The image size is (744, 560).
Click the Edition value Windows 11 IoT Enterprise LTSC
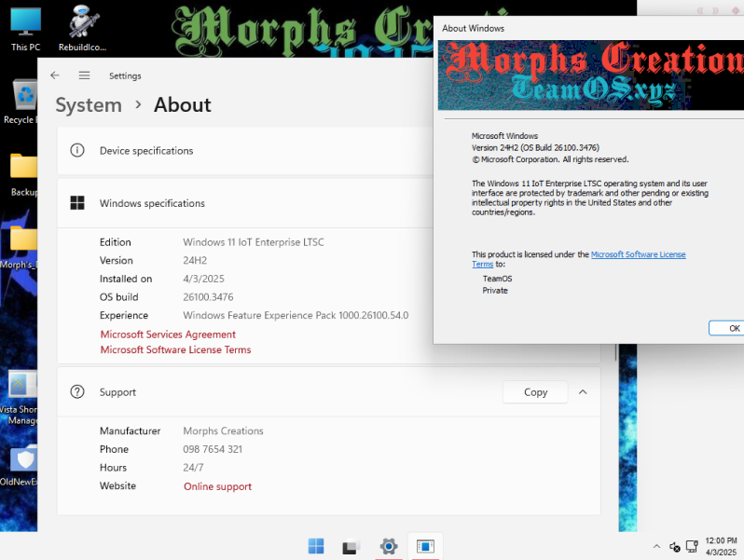[x=254, y=242]
